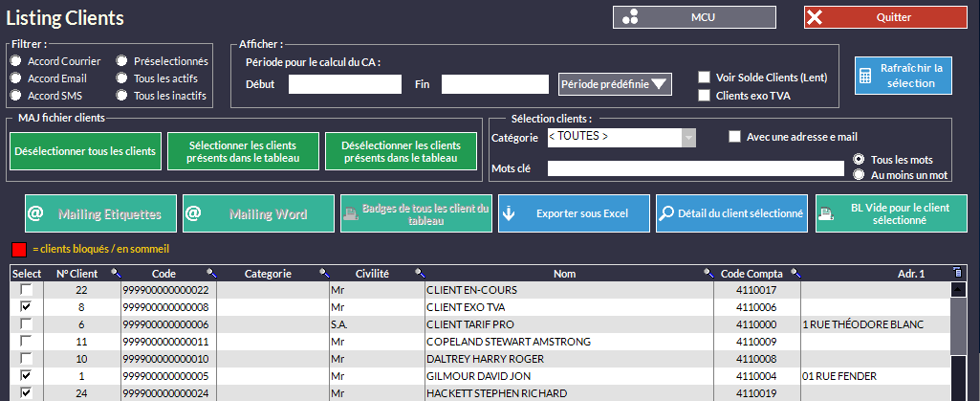This screenshot has height=401, width=980.
Task: Click the printer icon on Badges button
Action: coord(352,212)
